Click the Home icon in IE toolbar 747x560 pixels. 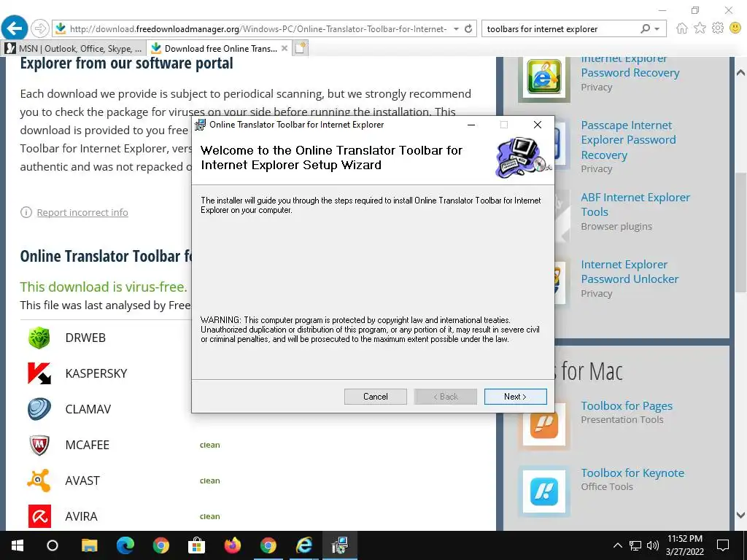point(682,28)
